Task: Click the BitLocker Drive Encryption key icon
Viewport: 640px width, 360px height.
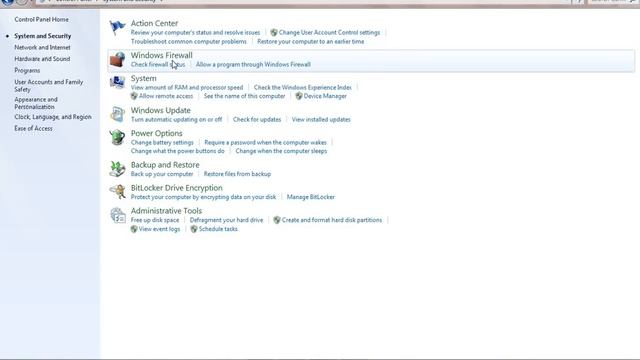Action: (117, 192)
